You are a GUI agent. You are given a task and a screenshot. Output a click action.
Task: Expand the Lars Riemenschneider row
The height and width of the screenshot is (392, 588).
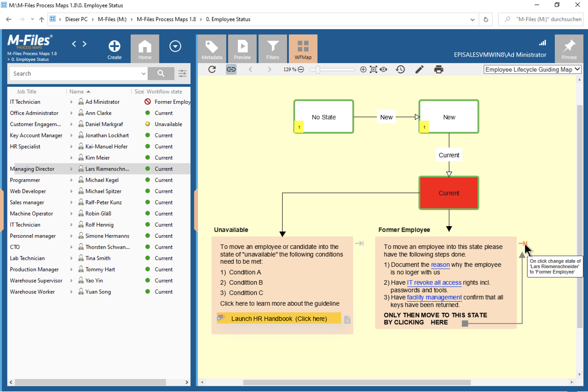pyautogui.click(x=72, y=169)
